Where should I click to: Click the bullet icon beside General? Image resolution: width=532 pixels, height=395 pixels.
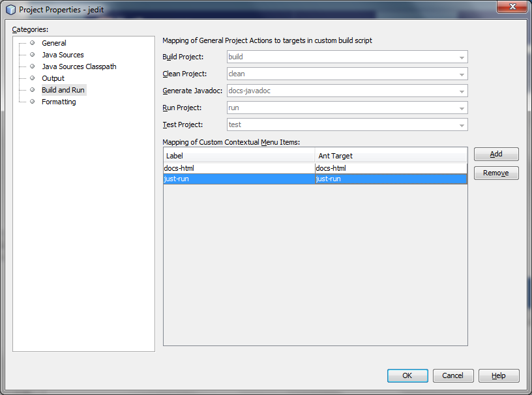click(x=32, y=43)
